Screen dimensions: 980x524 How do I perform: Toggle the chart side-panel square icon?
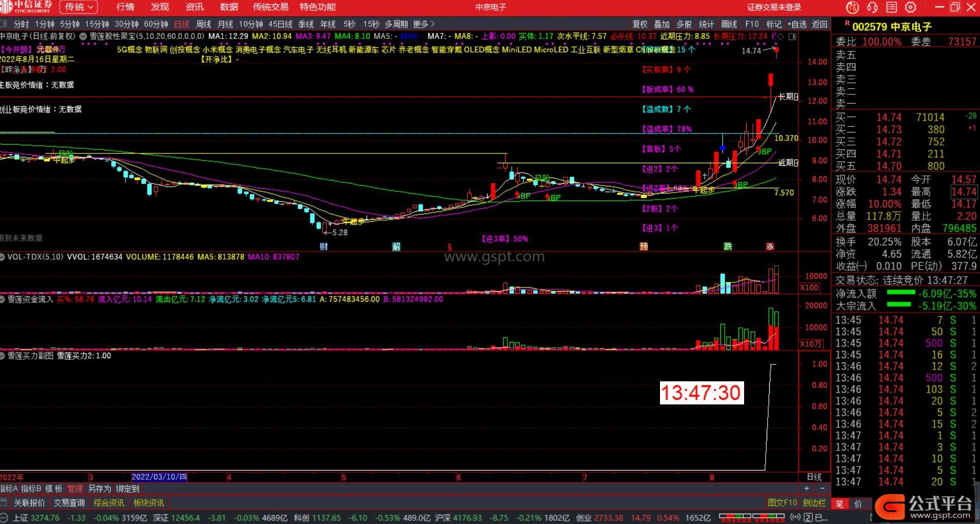pos(792,36)
